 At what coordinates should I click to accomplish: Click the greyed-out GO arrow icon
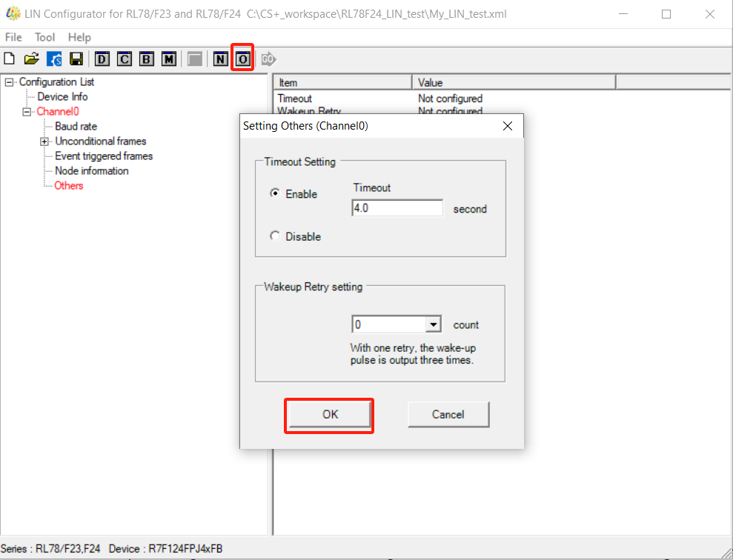(268, 59)
